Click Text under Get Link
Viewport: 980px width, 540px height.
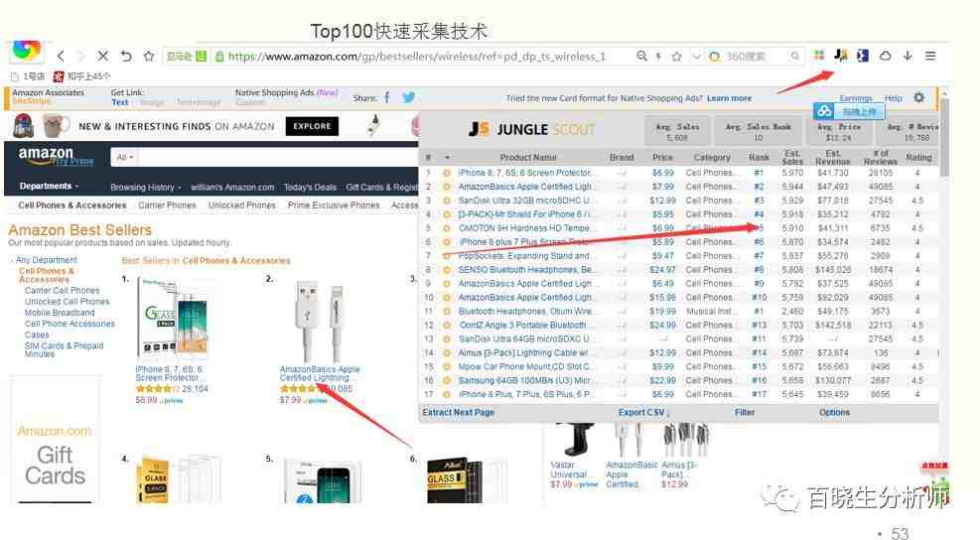119,102
